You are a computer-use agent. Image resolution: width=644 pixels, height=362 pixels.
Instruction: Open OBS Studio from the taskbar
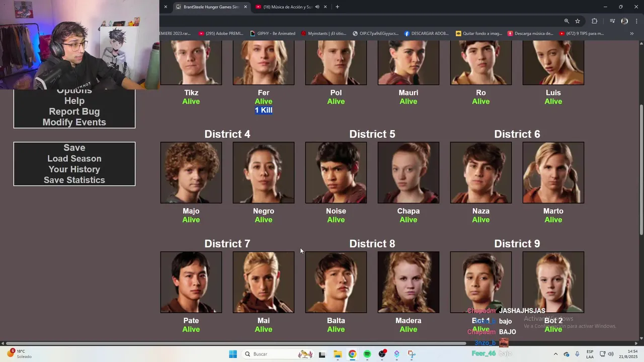pyautogui.click(x=382, y=354)
